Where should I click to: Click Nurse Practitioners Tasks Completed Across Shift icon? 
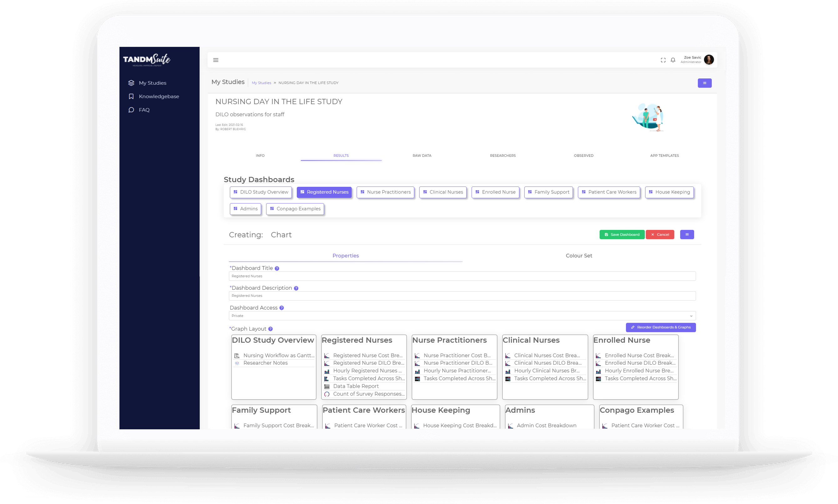(417, 379)
